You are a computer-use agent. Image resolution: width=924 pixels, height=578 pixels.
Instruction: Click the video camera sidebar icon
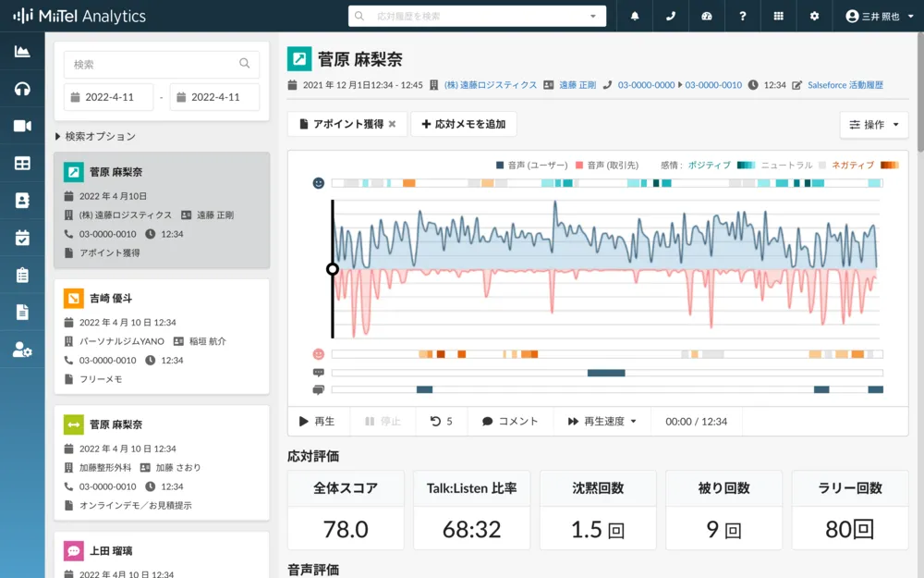tap(22, 126)
